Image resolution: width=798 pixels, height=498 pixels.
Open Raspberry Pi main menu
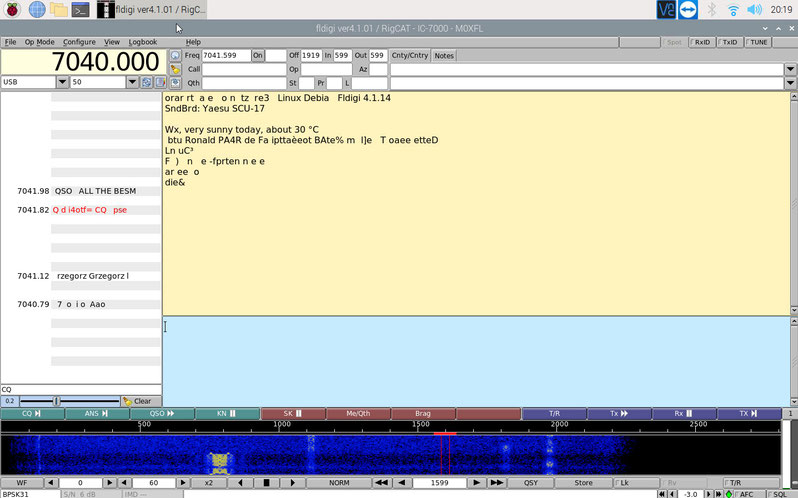[x=12, y=9]
